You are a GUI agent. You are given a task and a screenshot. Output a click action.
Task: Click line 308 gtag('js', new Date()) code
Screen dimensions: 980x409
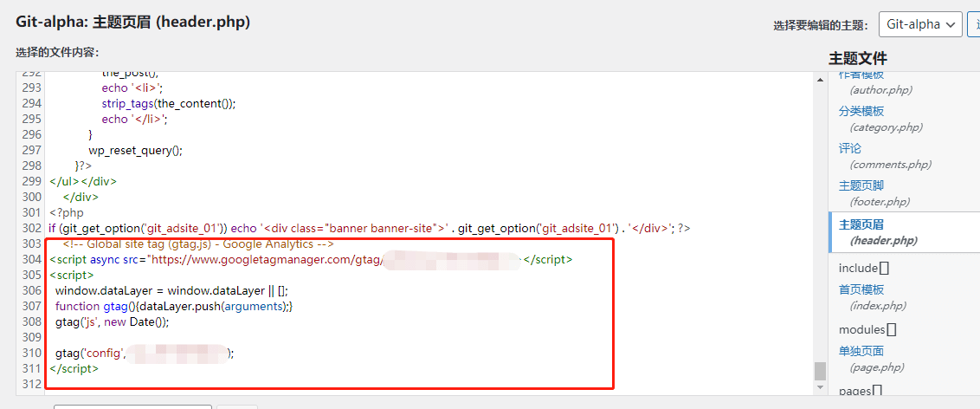112,322
